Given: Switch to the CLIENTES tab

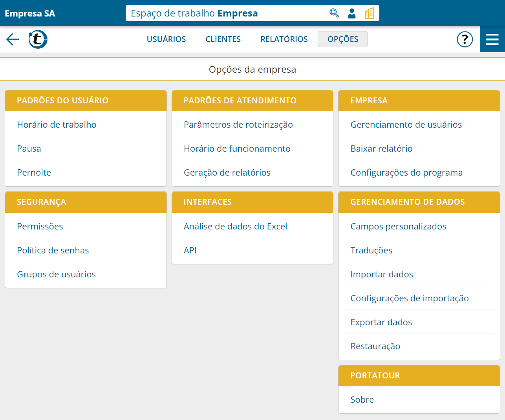Looking at the screenshot, I should pos(223,39).
